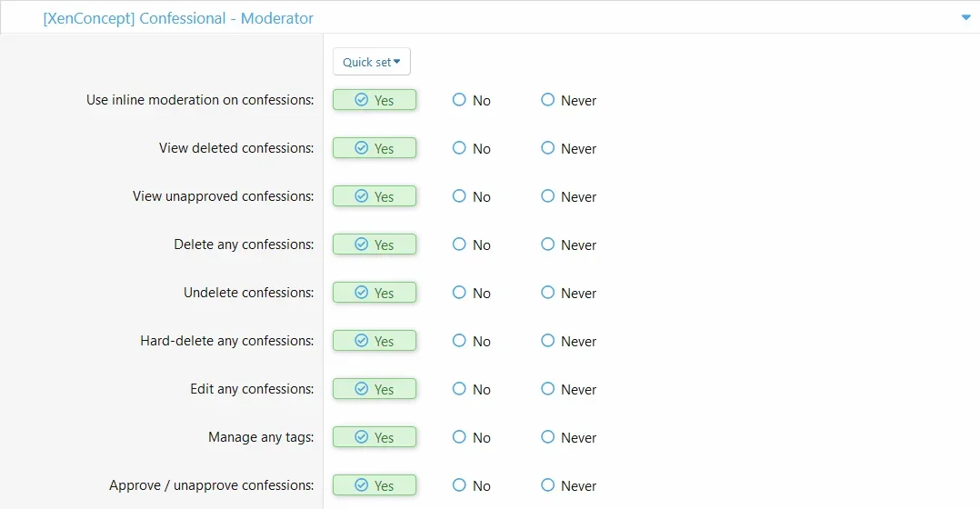Select Yes for Use inline moderation on confessions
Viewport: 980px width, 509px height.
click(x=375, y=100)
